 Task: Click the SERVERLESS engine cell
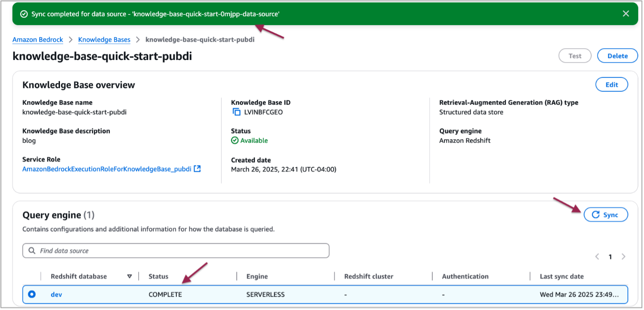pyautogui.click(x=265, y=294)
